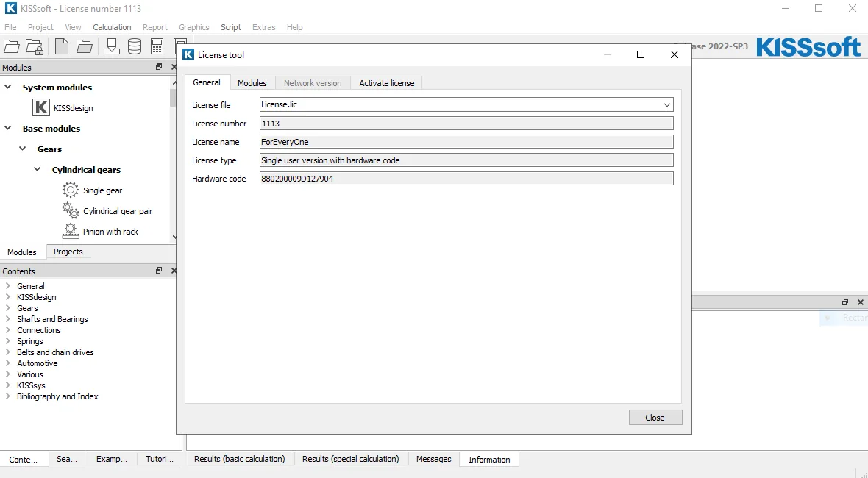This screenshot has height=478, width=868.
Task: Expand the Automotive contents chevron
Action: point(8,363)
